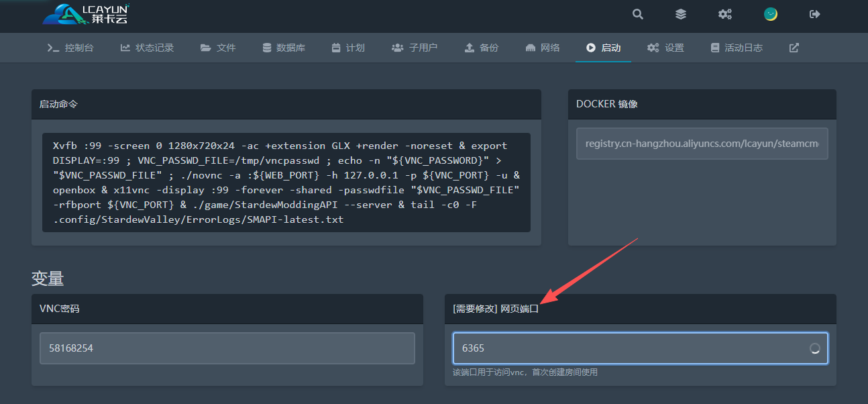Click the VNC密码 input field
868x404 pixels.
pyautogui.click(x=227, y=348)
